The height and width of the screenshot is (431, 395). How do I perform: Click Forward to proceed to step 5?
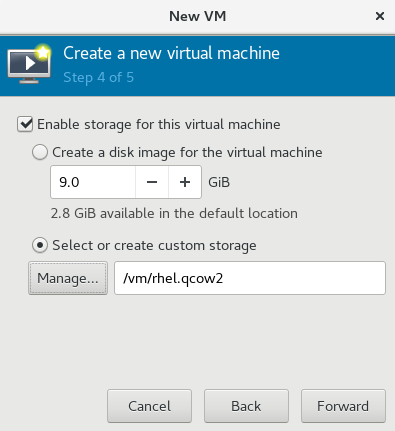click(343, 406)
